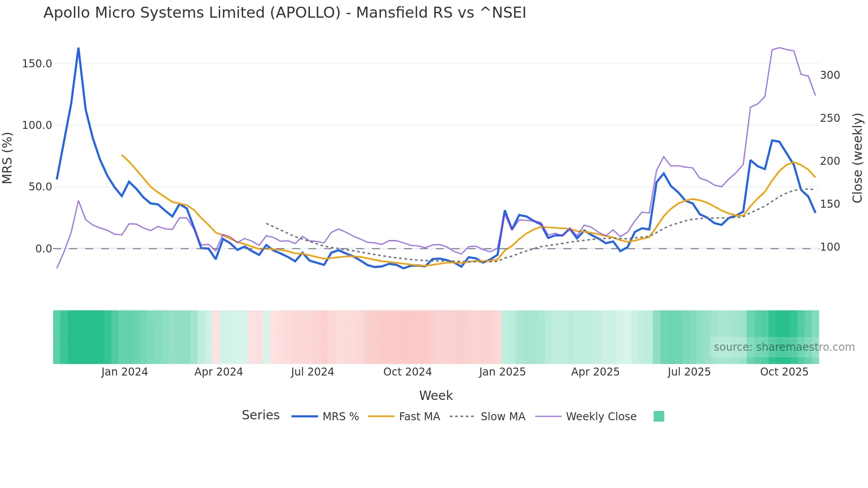Click the 'Jul 2024' axis tick label

pos(313,372)
